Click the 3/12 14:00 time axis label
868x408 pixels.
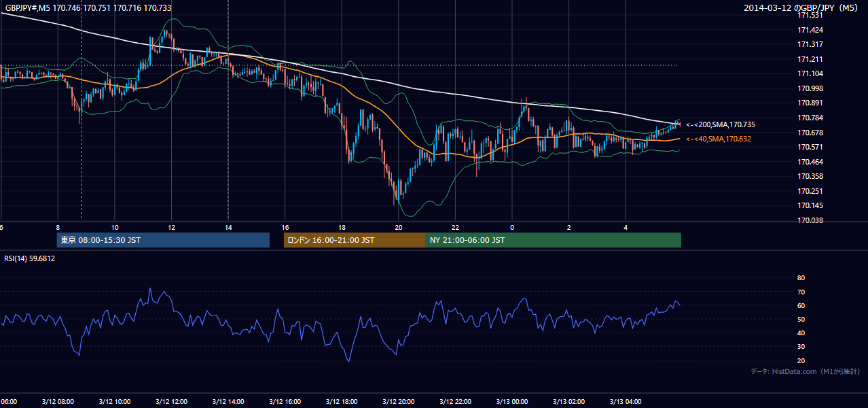click(x=228, y=401)
